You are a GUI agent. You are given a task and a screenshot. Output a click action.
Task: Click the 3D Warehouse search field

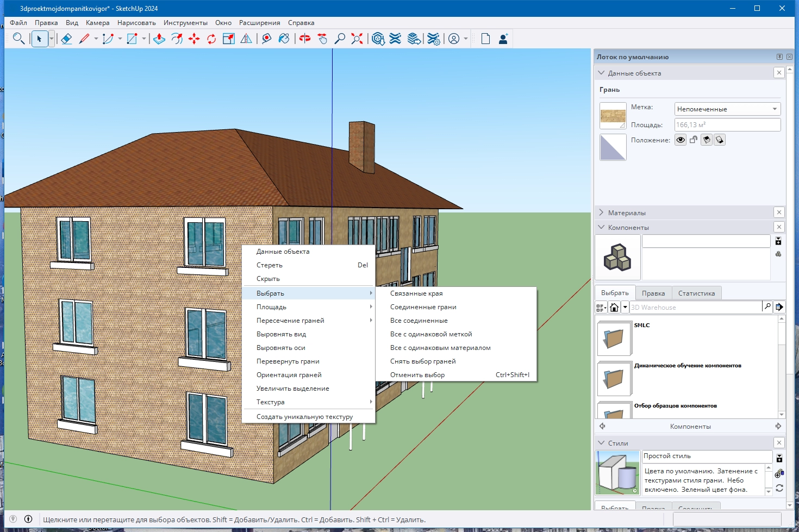[695, 308]
